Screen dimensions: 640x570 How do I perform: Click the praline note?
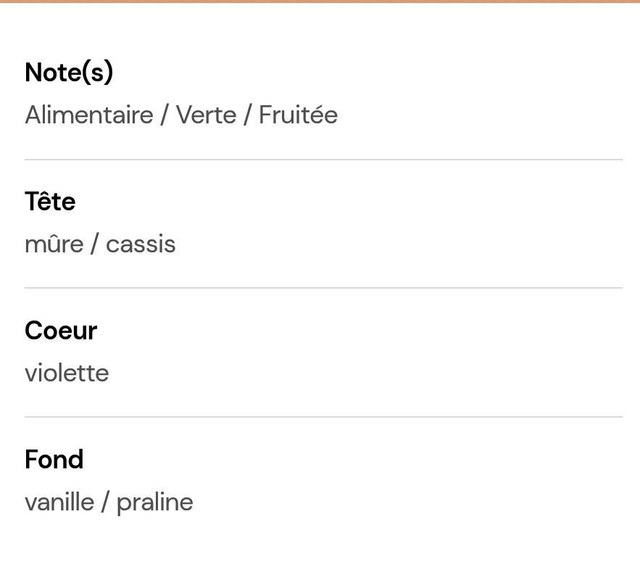[x=155, y=503]
